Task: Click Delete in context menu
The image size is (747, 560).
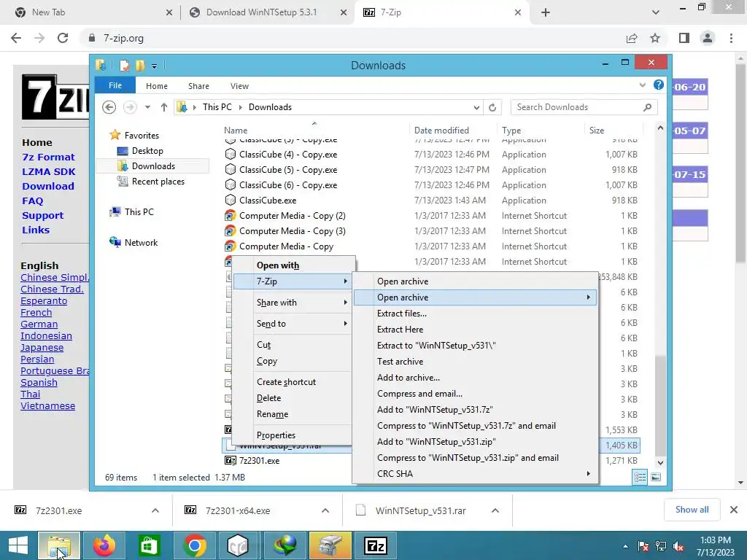Action: [x=268, y=398]
